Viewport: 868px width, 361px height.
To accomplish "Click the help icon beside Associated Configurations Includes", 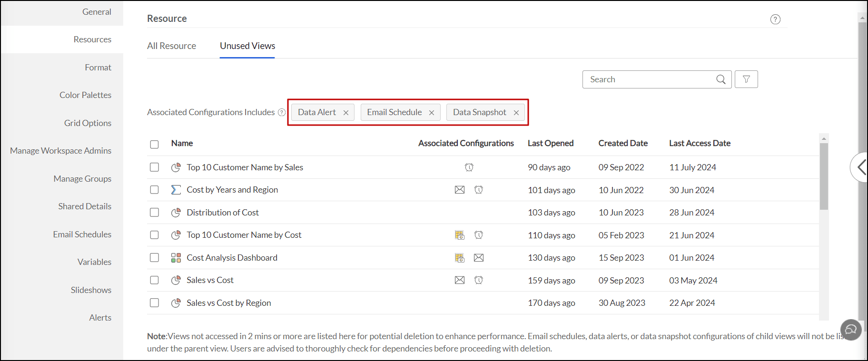I will (x=282, y=112).
